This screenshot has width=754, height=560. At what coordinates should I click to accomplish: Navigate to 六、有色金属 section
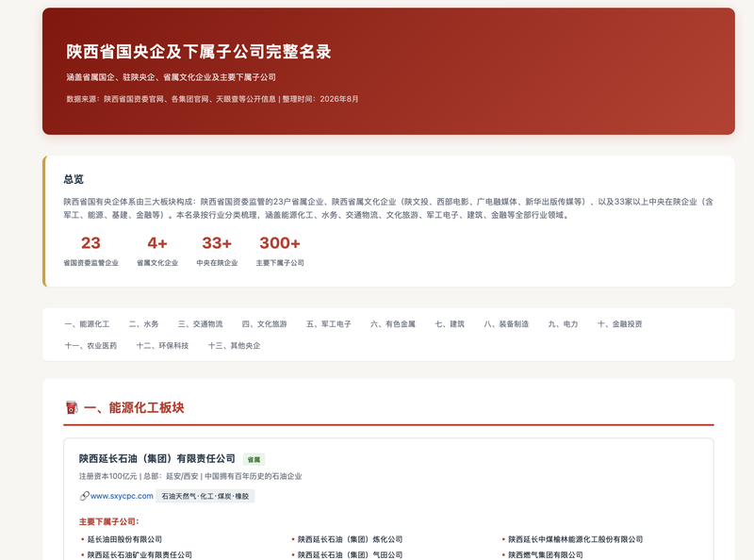pyautogui.click(x=393, y=323)
